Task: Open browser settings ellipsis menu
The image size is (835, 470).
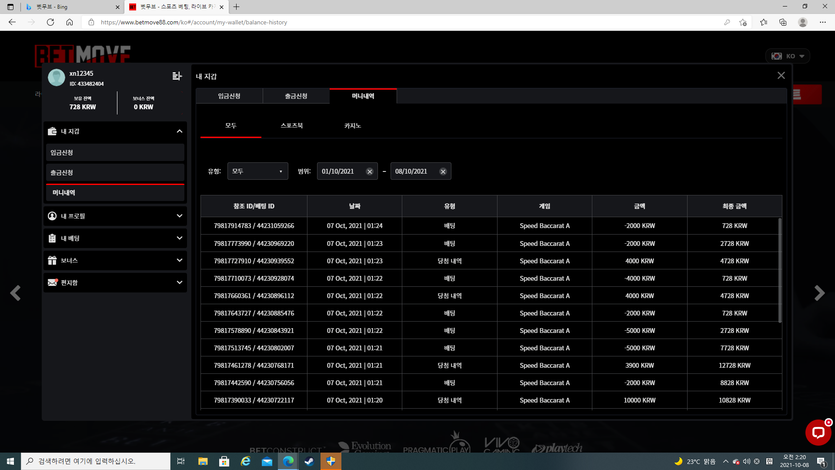Action: coord(823,22)
